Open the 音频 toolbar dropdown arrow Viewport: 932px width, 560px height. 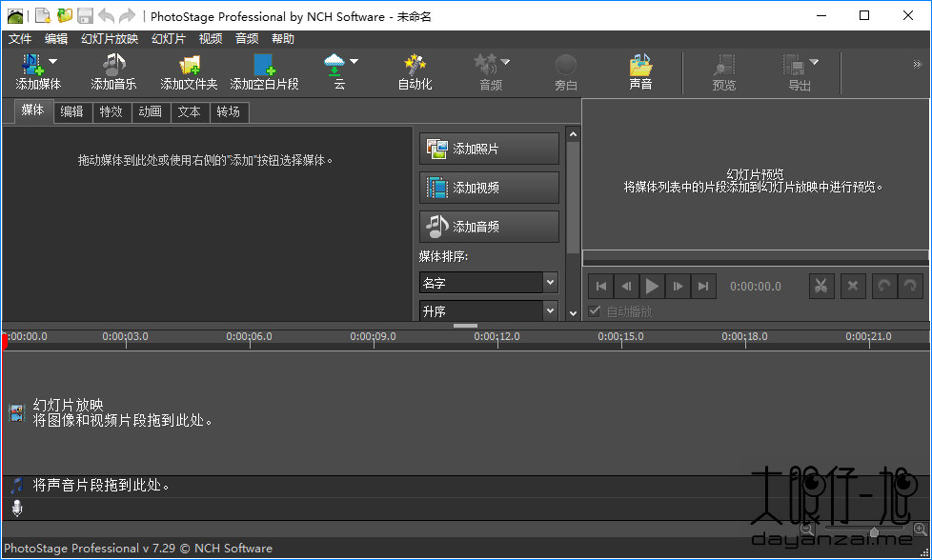point(505,61)
